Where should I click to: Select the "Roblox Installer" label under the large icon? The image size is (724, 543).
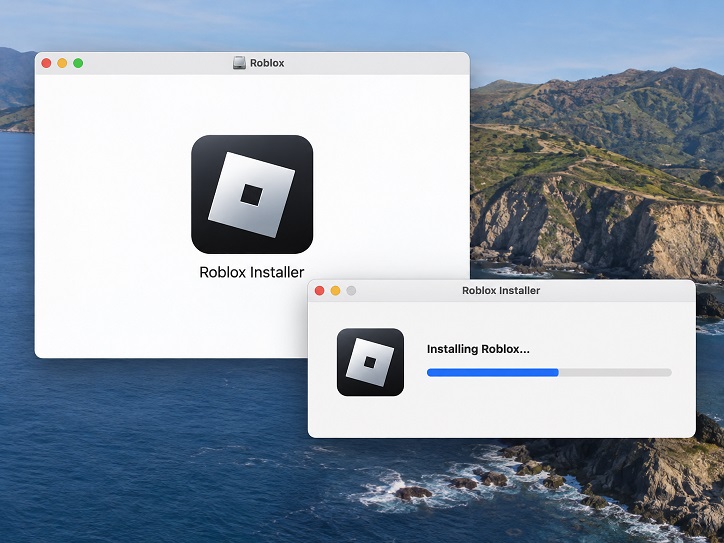(252, 272)
